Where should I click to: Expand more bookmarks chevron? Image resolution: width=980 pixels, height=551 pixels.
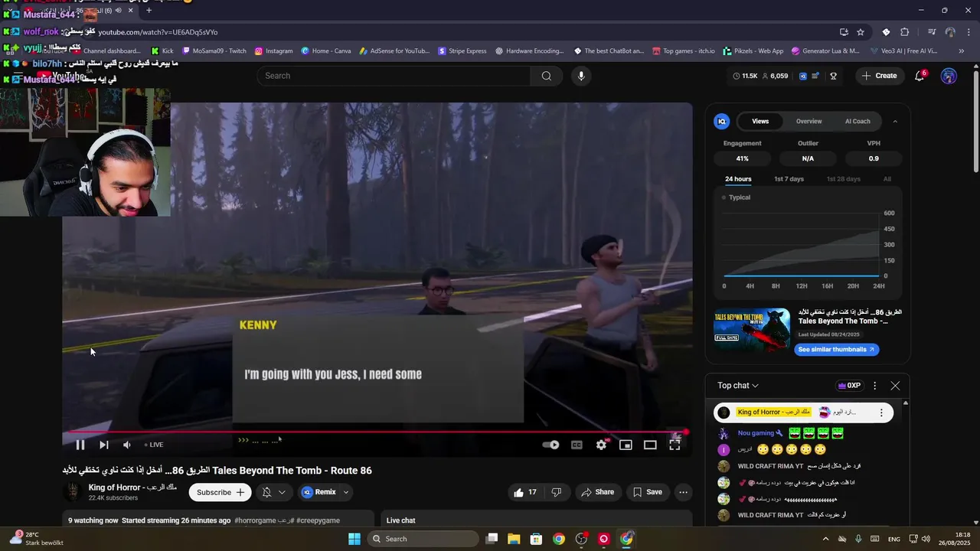click(x=962, y=51)
